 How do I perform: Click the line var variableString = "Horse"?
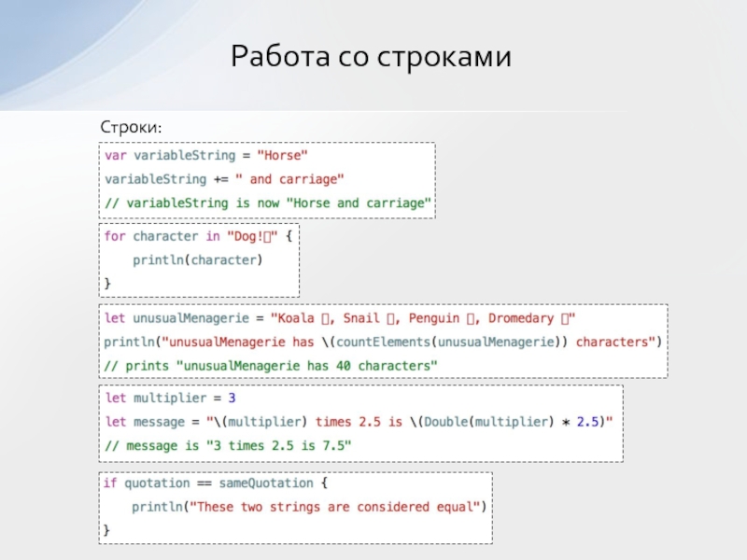pos(206,155)
